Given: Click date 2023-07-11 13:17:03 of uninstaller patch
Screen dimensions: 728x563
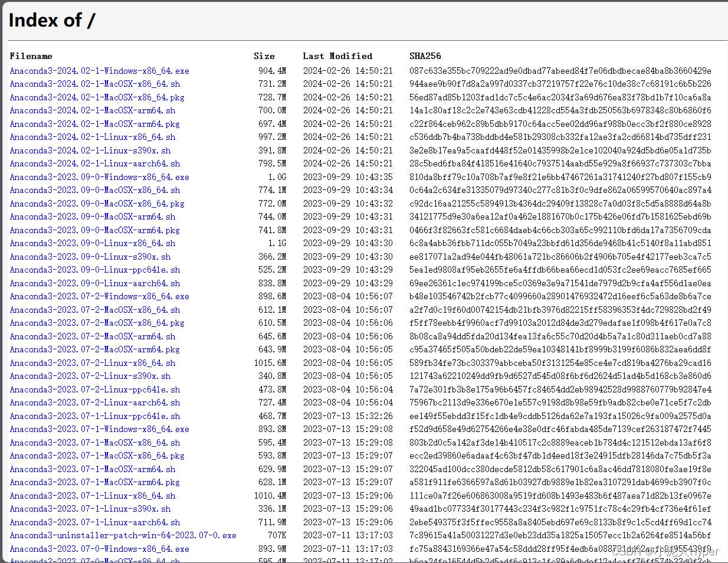Looking at the screenshot, I should click(x=348, y=535).
